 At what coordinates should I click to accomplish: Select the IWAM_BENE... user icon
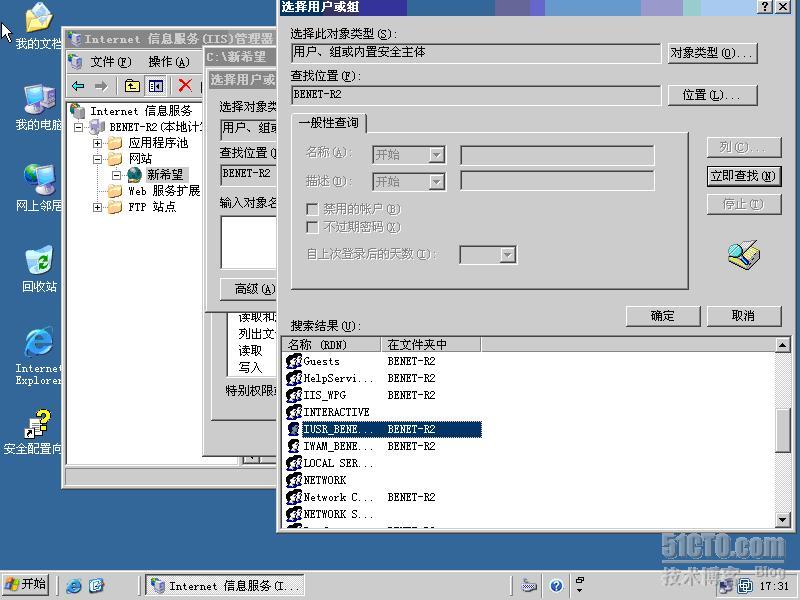click(294, 446)
